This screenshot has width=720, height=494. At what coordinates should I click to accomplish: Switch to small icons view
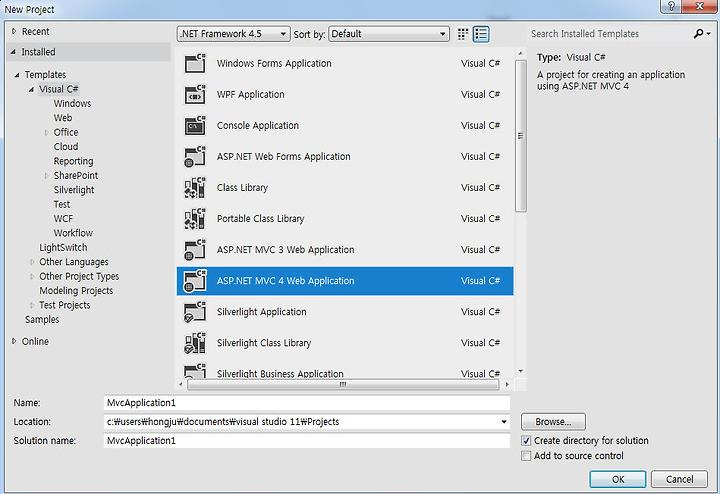click(x=463, y=34)
